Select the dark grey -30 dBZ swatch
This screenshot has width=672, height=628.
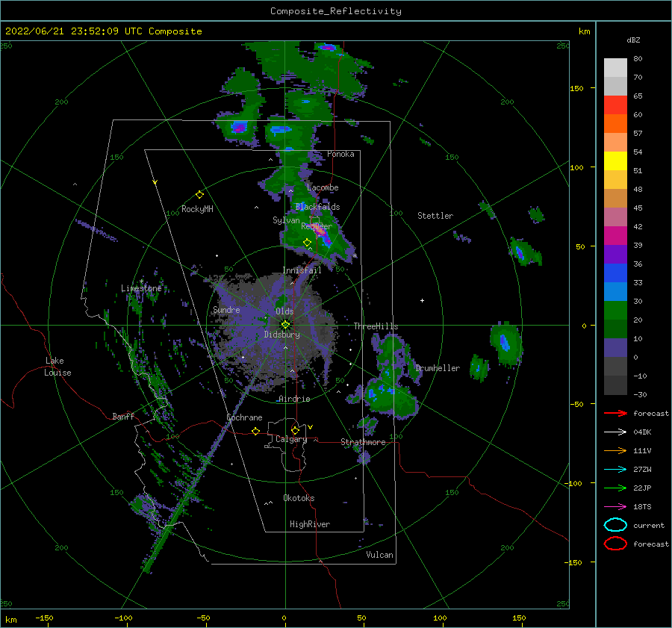[x=615, y=385]
